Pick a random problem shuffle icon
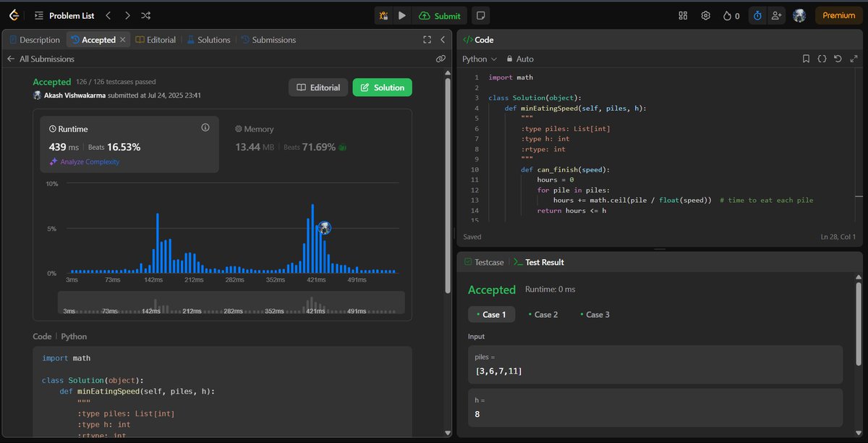Viewport: 868px width, 443px height. [146, 15]
